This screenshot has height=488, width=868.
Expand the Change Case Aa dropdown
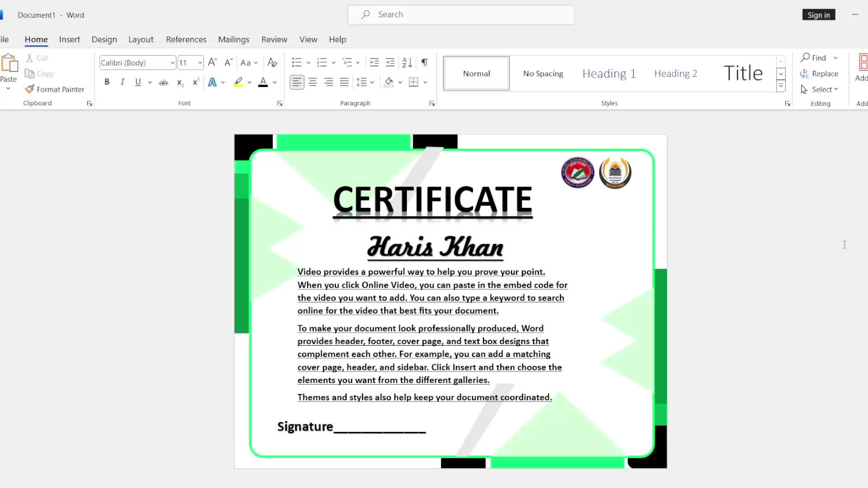coord(256,63)
